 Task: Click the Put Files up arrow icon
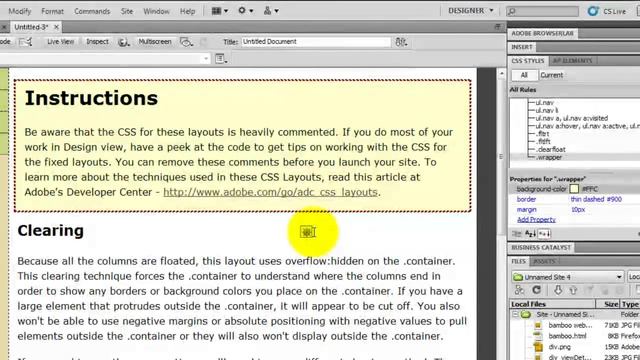click(x=573, y=290)
